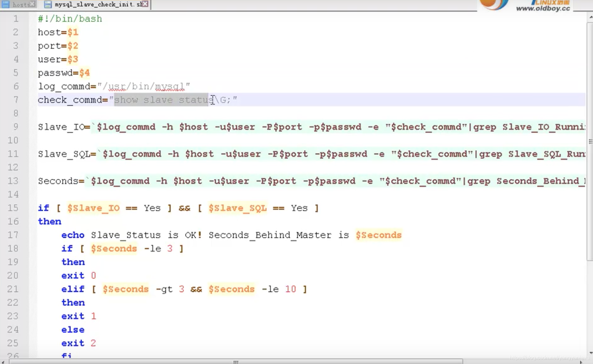Click the '-le 3' comparison on line 18
This screenshot has height=364, width=593.
pos(158,249)
